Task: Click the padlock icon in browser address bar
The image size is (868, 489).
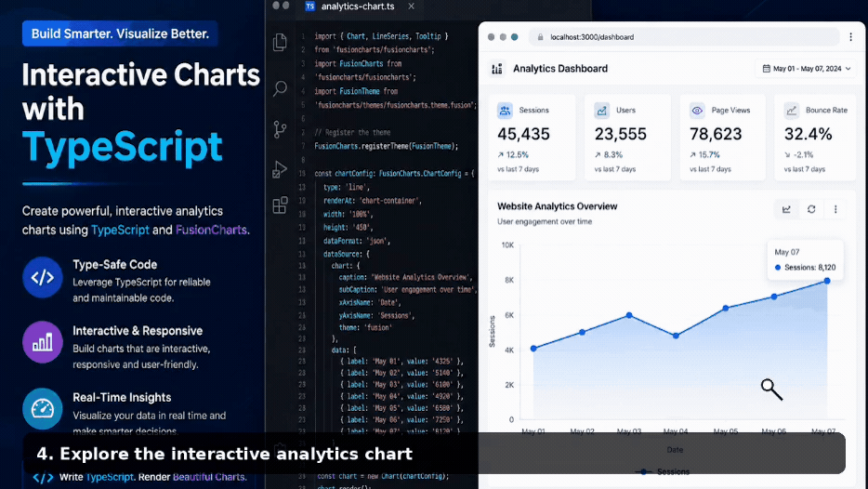Action: 540,37
